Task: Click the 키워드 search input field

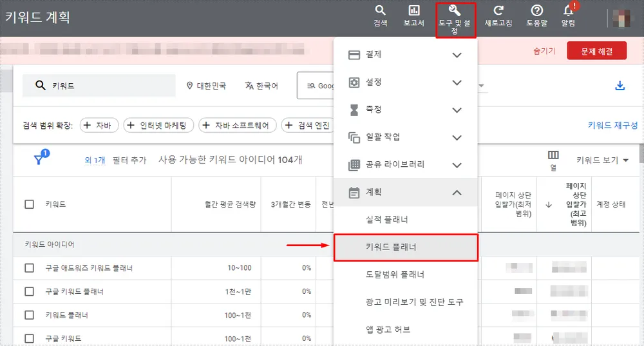Action: click(x=99, y=86)
